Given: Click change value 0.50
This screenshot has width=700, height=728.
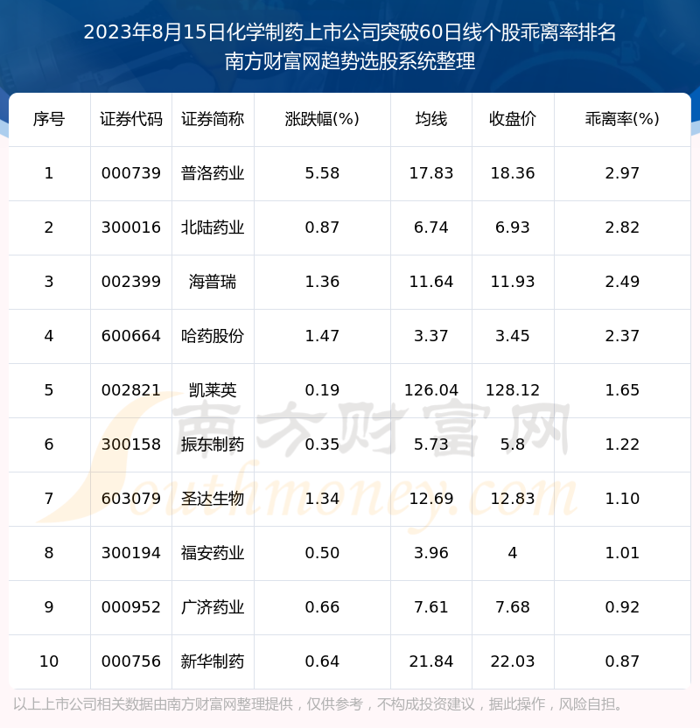Looking at the screenshot, I should pyautogui.click(x=322, y=553).
